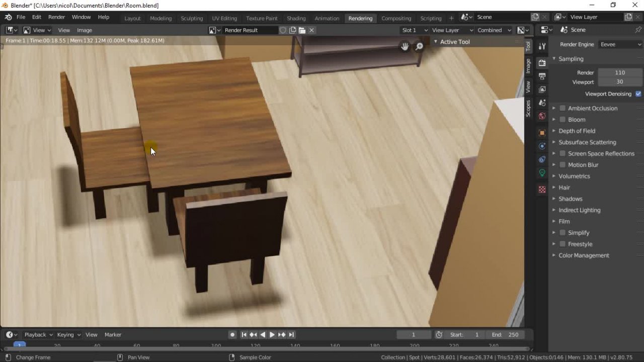Toggle the fake user shield icon
Image resolution: width=644 pixels, height=362 pixels.
[283, 30]
